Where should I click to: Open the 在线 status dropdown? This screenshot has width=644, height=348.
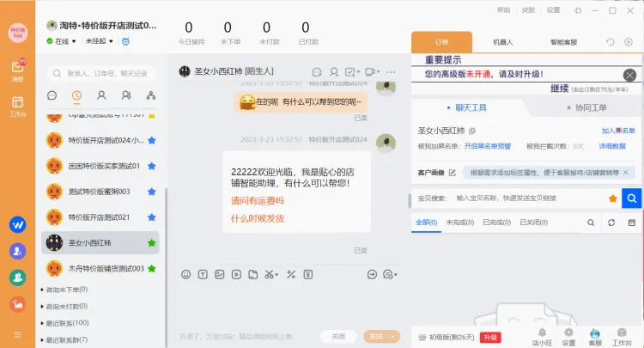65,41
